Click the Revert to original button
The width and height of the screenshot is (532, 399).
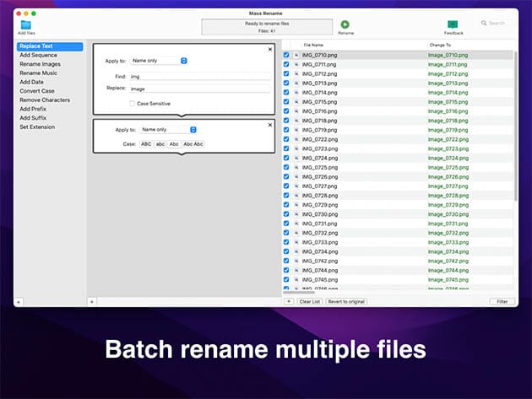(347, 301)
